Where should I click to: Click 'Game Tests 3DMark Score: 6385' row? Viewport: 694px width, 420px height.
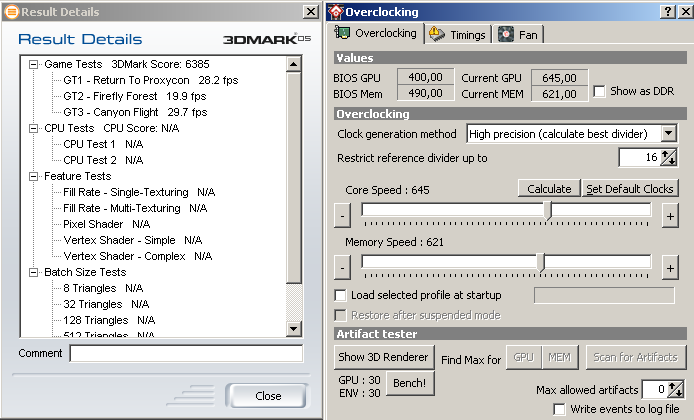[127, 65]
